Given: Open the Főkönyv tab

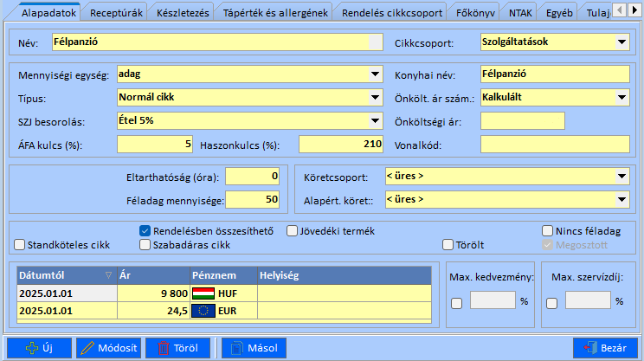Looking at the screenshot, I should (475, 13).
